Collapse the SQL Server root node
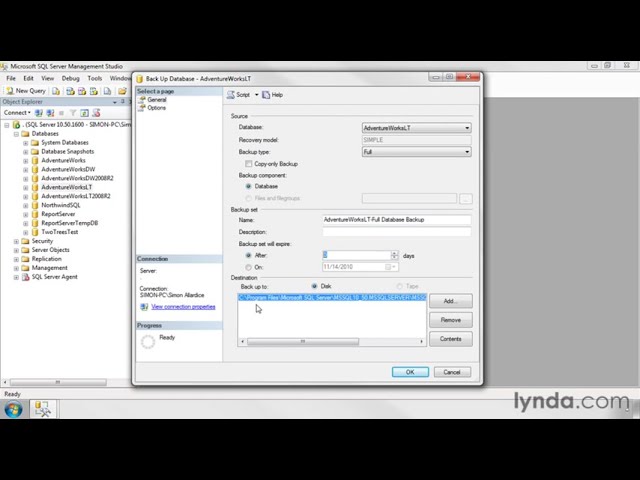The image size is (640, 480). (x=7, y=125)
